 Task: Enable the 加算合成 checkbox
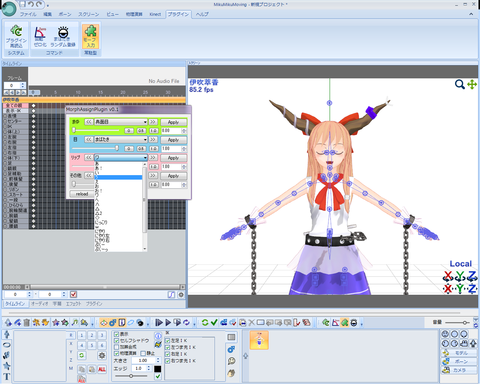pos(117,347)
